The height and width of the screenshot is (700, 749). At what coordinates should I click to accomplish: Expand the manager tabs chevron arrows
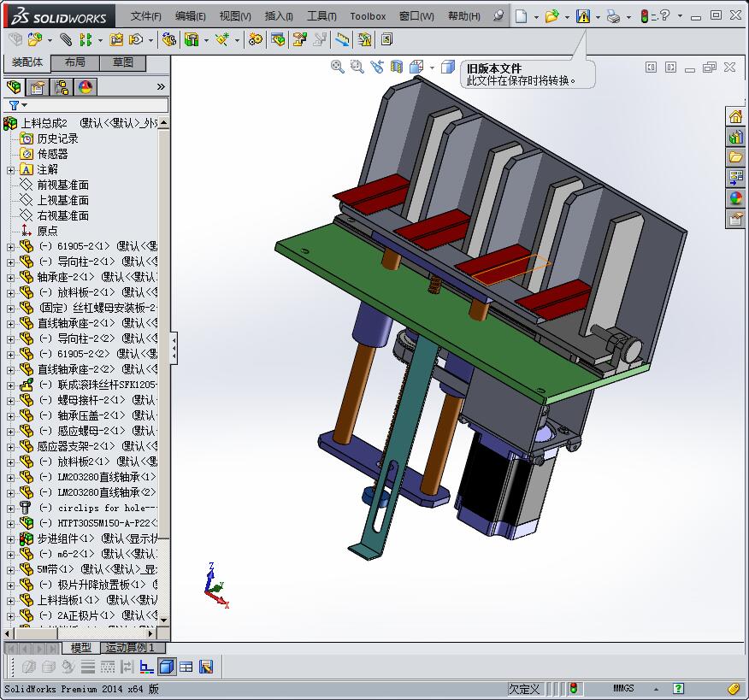[x=161, y=87]
